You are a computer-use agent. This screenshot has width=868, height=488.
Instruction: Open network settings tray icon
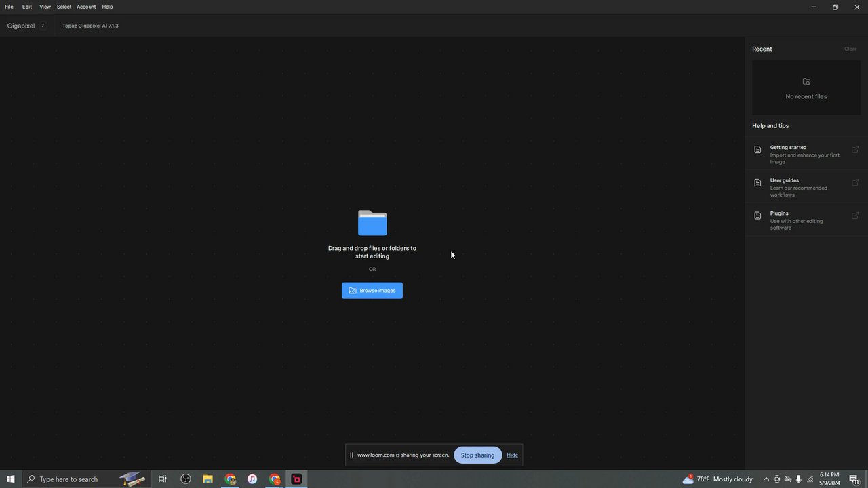(x=810, y=479)
